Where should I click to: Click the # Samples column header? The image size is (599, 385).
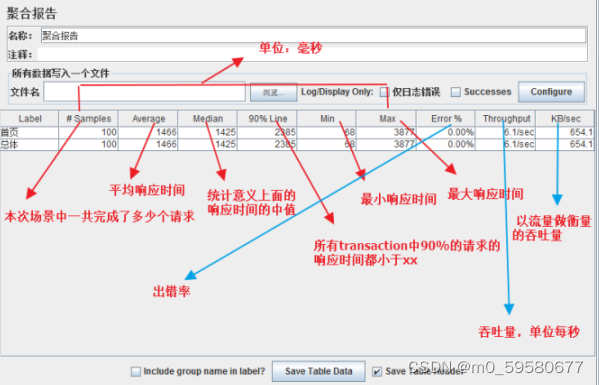[89, 119]
